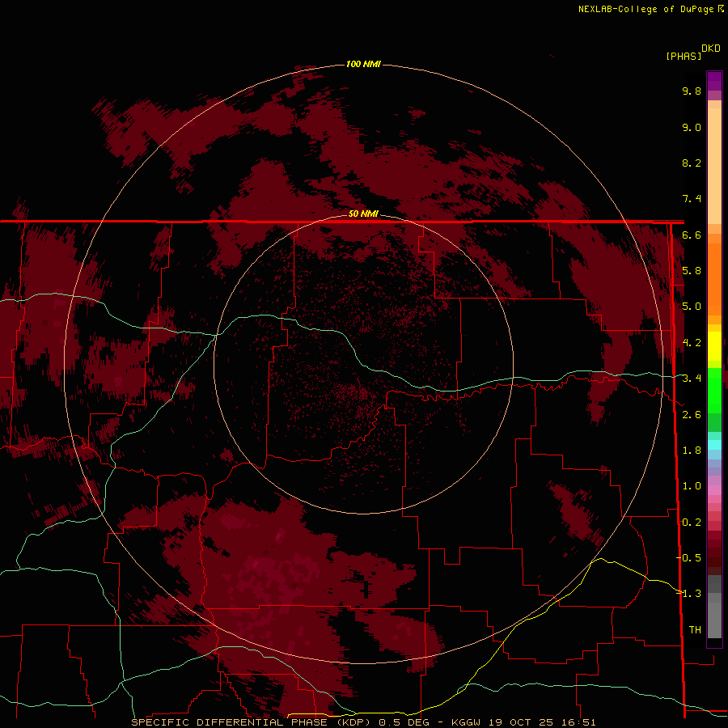728x728 pixels.
Task: Click the 6.6 value on the scale
Action: pyautogui.click(x=692, y=235)
